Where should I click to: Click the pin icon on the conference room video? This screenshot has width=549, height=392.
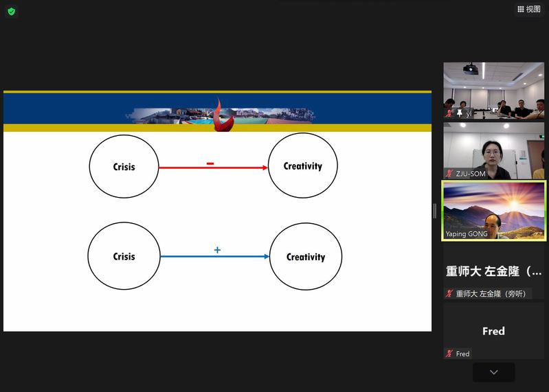(x=459, y=113)
